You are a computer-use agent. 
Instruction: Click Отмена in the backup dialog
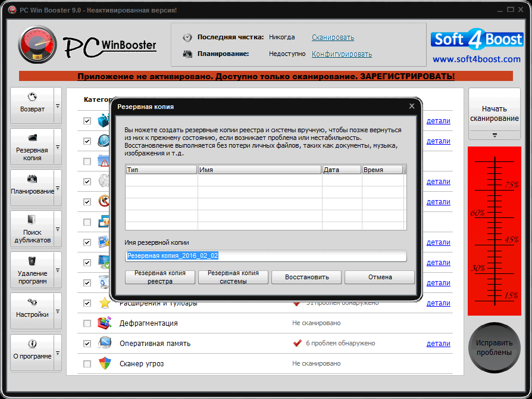[380, 277]
